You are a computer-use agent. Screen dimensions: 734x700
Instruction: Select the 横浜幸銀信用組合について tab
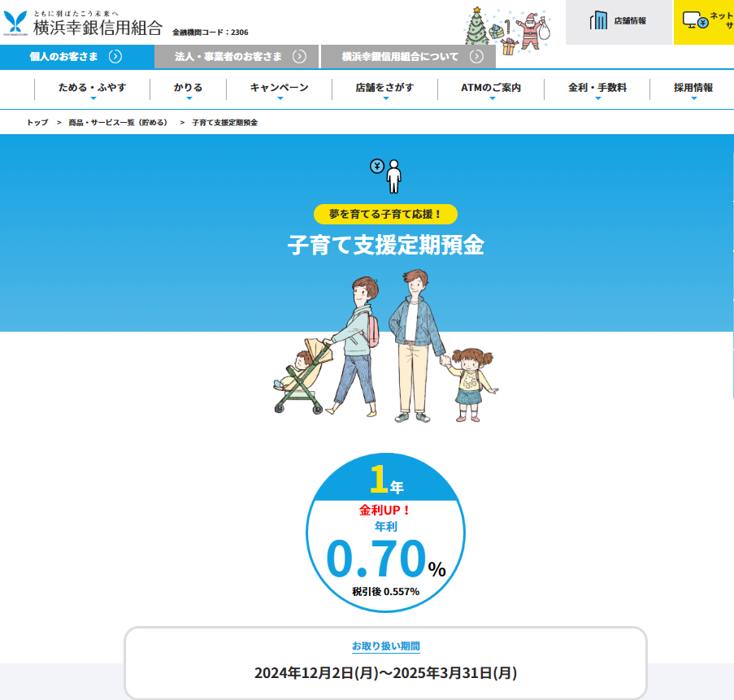[408, 57]
